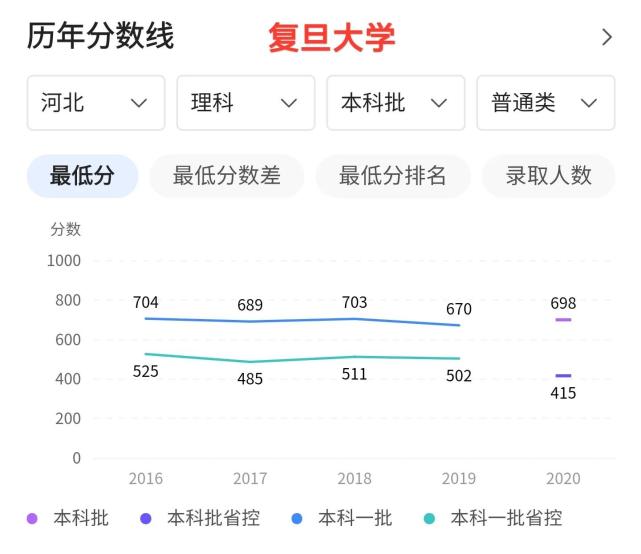Click the dark blue 2020 省控 marker
Viewport: 641px width, 554px height.
coord(563,376)
